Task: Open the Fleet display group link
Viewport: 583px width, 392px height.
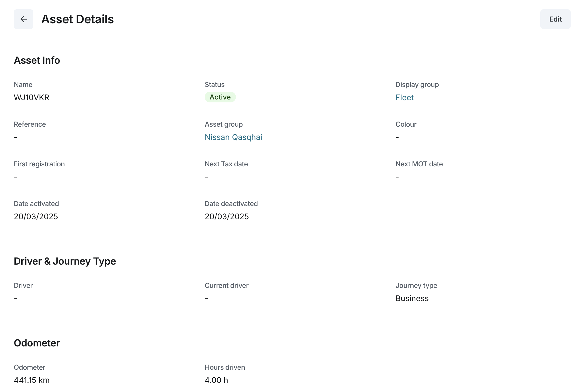Action: point(405,98)
